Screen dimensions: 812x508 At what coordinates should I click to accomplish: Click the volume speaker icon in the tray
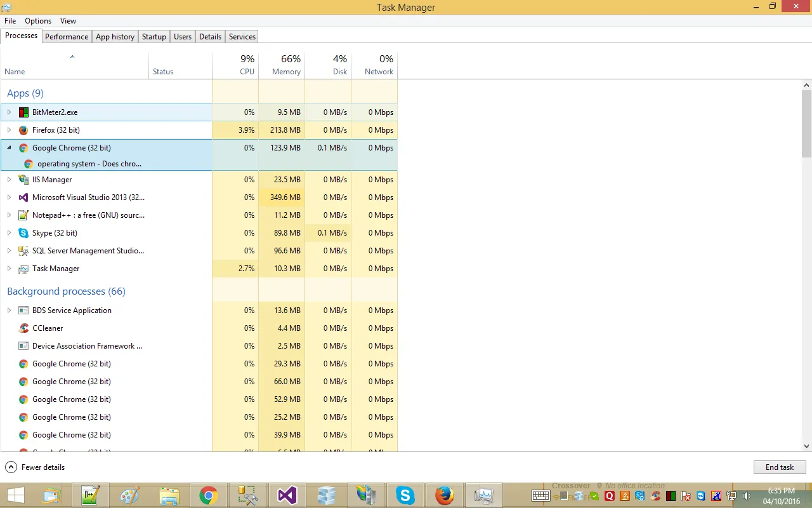[747, 496]
